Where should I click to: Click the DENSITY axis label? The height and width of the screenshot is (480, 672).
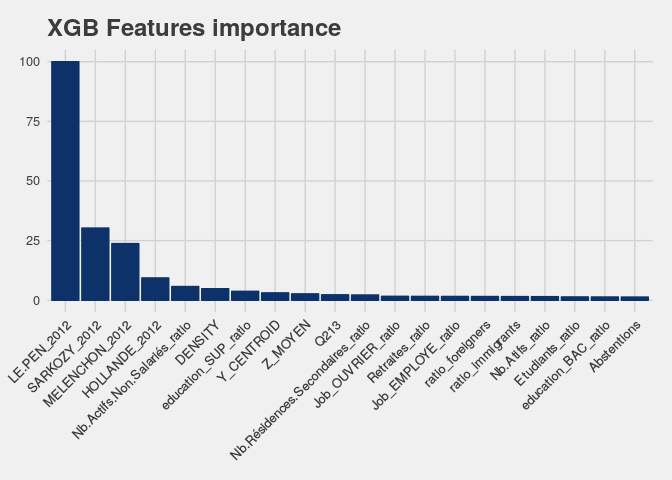[x=198, y=344]
